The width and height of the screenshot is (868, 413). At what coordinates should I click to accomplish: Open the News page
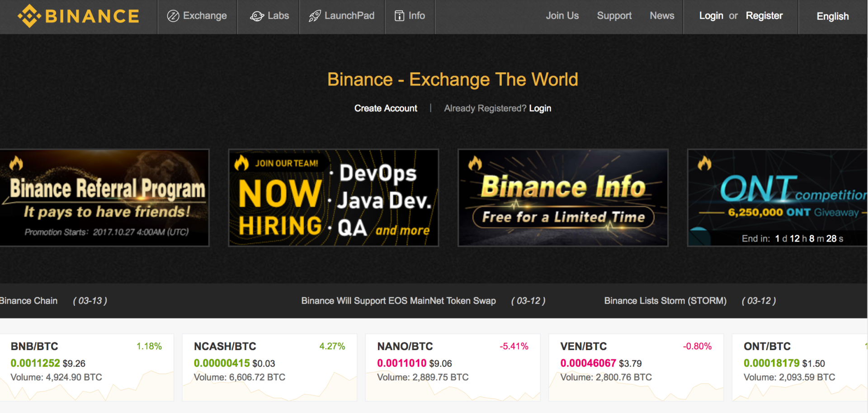coord(662,16)
